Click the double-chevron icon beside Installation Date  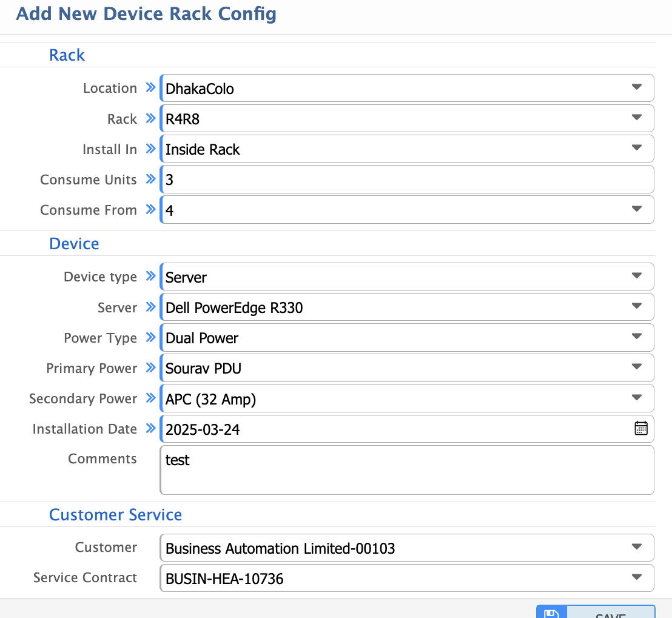(149, 429)
